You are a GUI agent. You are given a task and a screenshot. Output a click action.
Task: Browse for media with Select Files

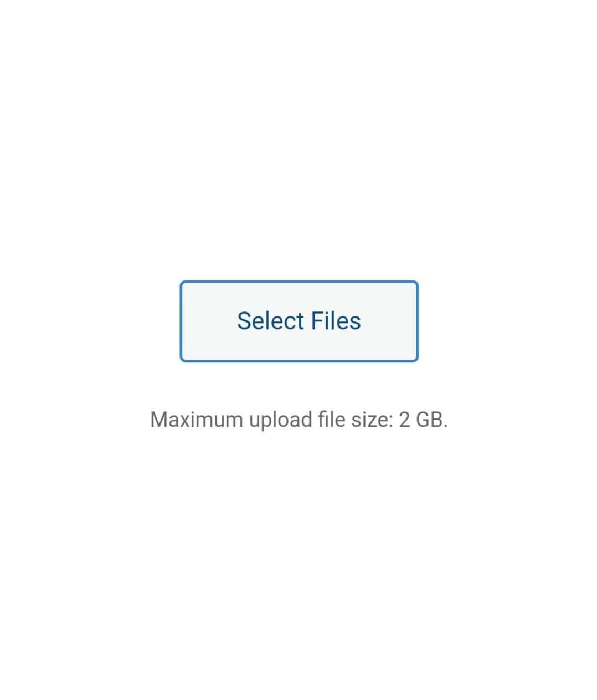click(x=299, y=321)
